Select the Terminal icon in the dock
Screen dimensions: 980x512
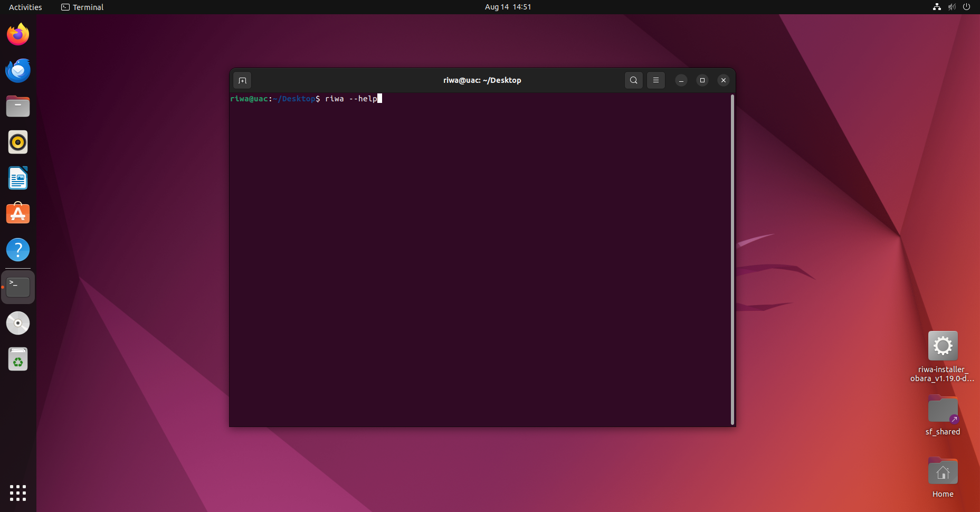(18, 287)
